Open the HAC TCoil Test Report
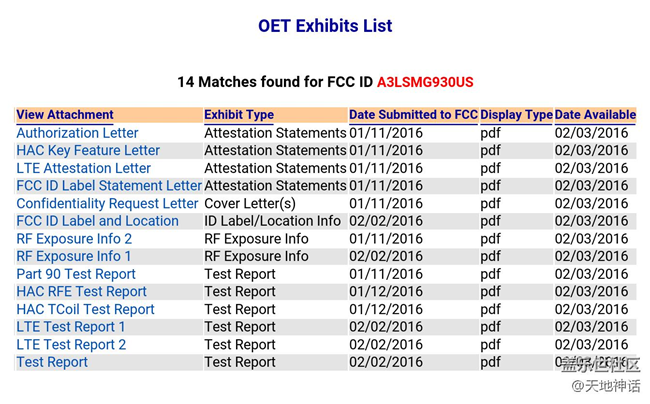Viewport: 650px width, 404px height. 85,310
